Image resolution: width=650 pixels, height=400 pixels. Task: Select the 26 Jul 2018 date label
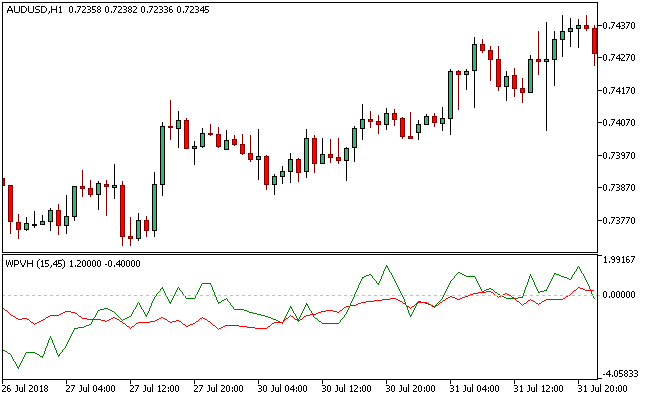(27, 388)
